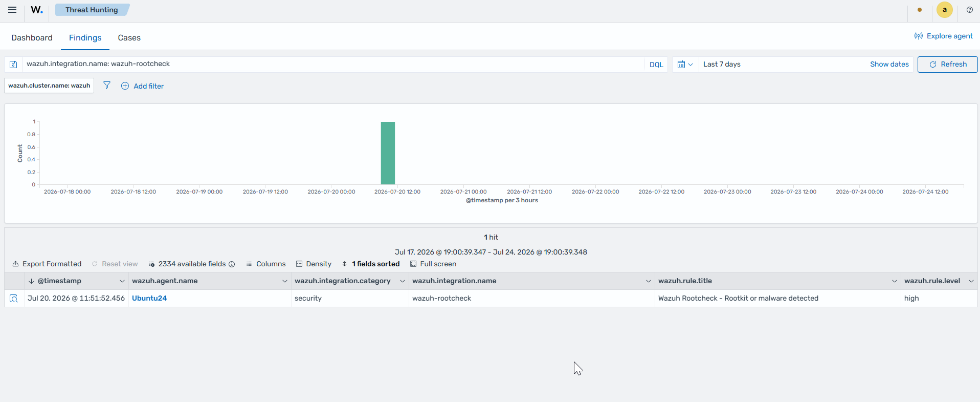Expand wazuh.rule.title column options chevron
Image resolution: width=980 pixels, height=402 pixels.
tap(895, 281)
